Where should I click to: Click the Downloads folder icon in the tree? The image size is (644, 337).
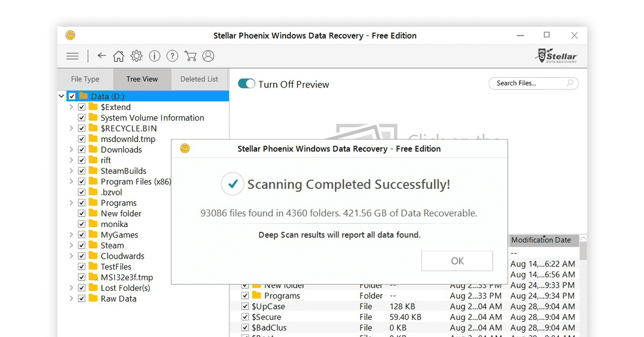[93, 149]
